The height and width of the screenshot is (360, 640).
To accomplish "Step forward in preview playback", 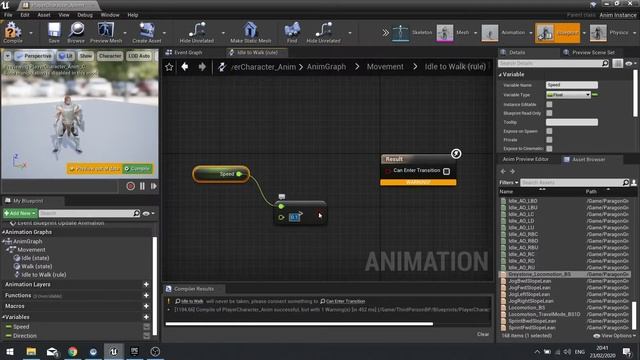I will click(x=154, y=186).
